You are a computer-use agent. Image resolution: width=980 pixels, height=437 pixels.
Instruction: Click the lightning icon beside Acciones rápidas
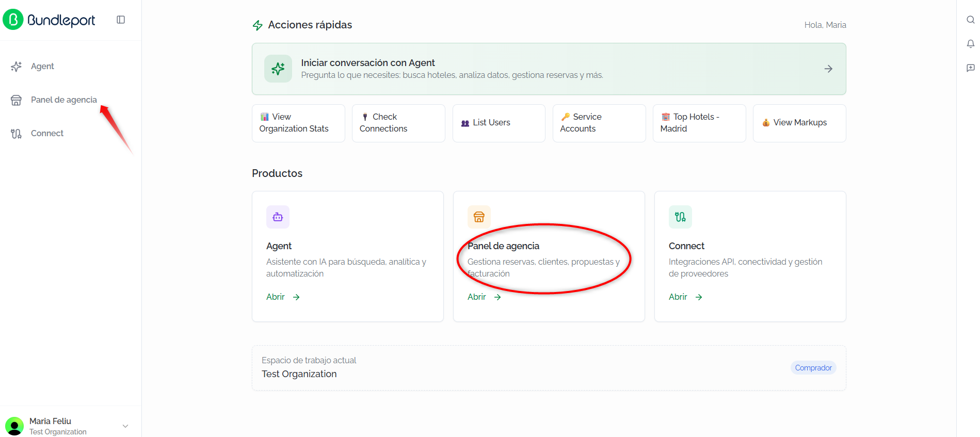click(258, 25)
